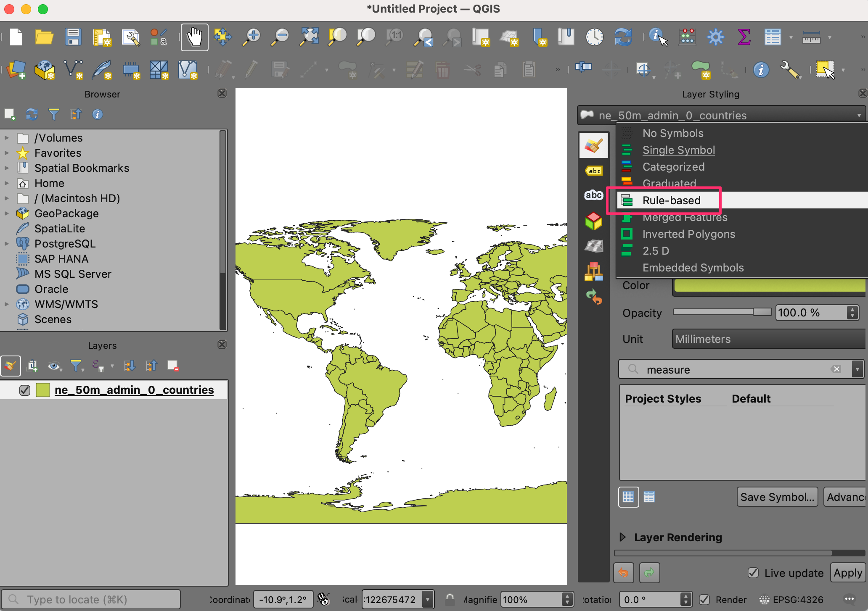Click the Save Symbol button
The image size is (868, 611).
coord(777,497)
